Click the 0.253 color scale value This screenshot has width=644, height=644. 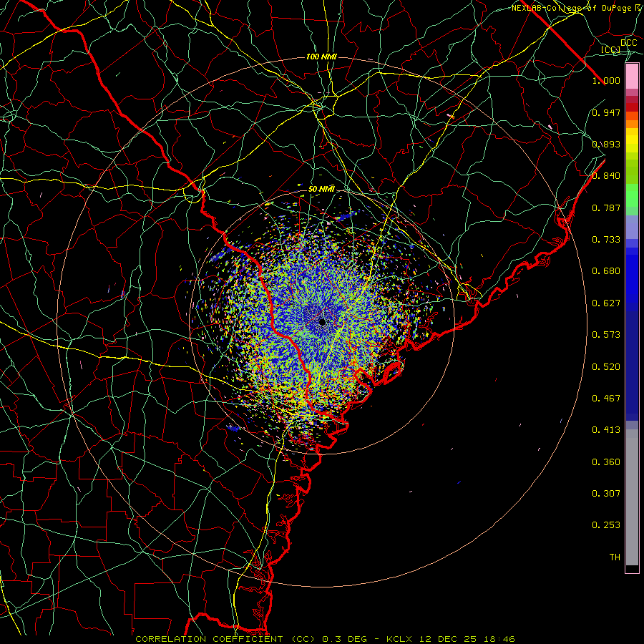coord(606,525)
